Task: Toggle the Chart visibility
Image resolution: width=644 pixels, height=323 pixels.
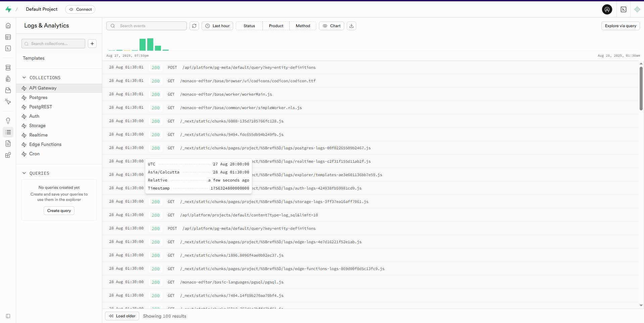Action: pyautogui.click(x=331, y=26)
